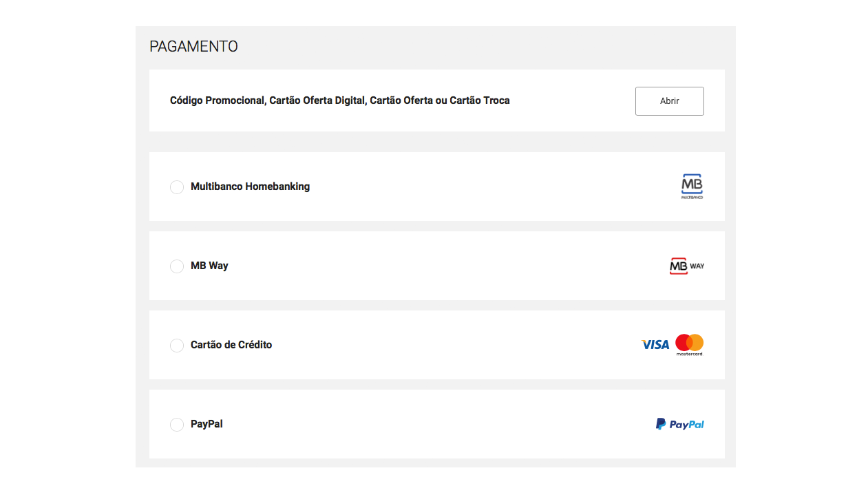Select Multibanco Homebanking radio button
This screenshot has height=486, width=868.
coord(177,187)
